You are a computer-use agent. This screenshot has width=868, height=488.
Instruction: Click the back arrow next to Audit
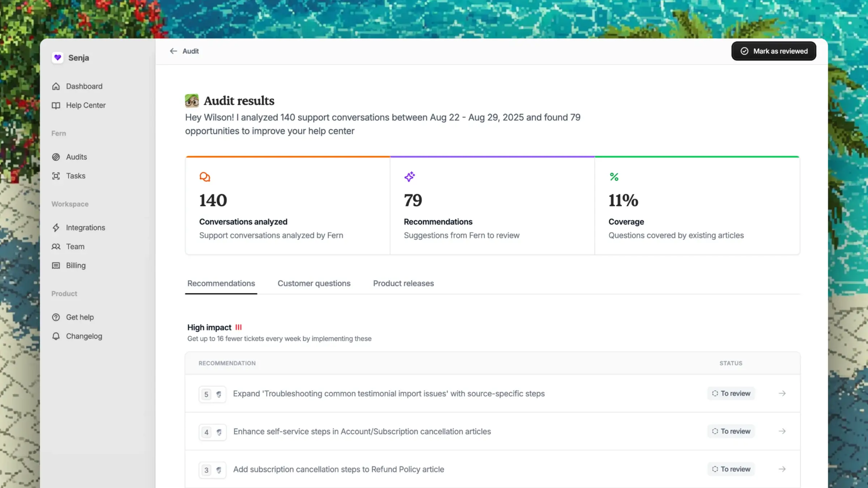pyautogui.click(x=173, y=51)
